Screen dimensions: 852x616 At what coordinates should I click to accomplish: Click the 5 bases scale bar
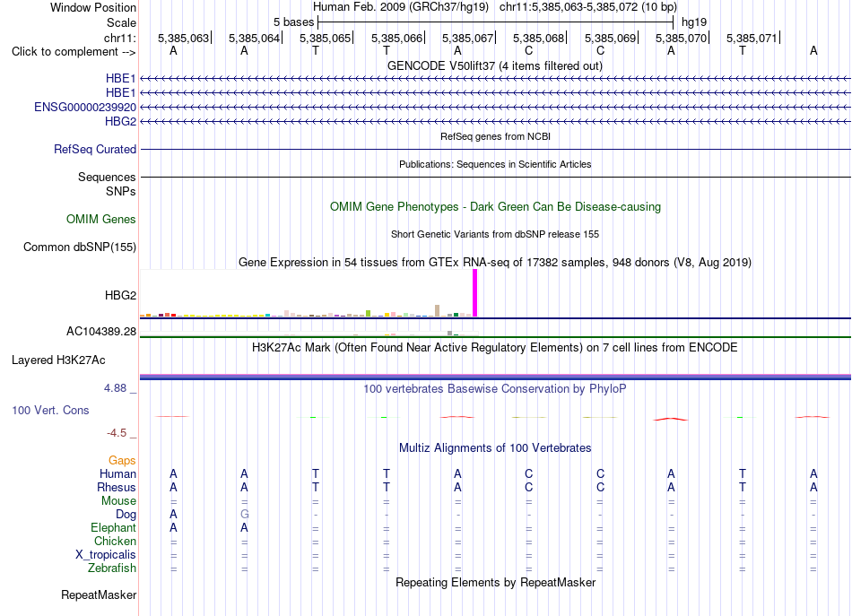496,22
